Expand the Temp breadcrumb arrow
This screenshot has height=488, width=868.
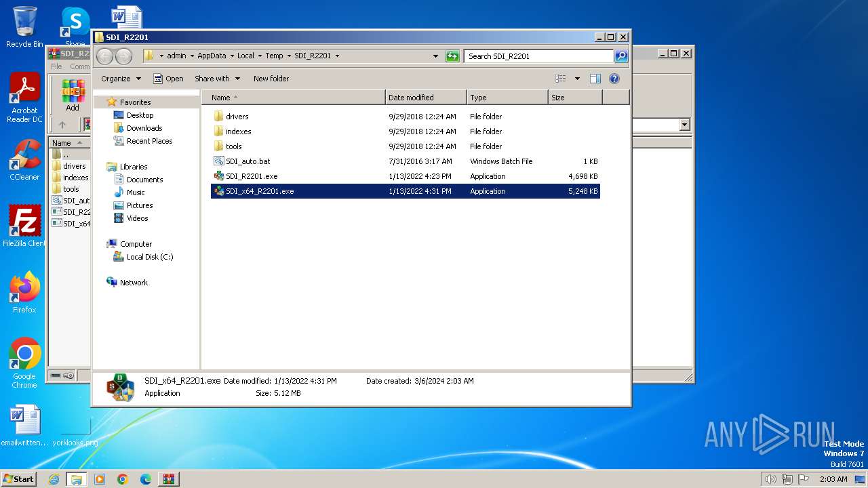pos(289,56)
